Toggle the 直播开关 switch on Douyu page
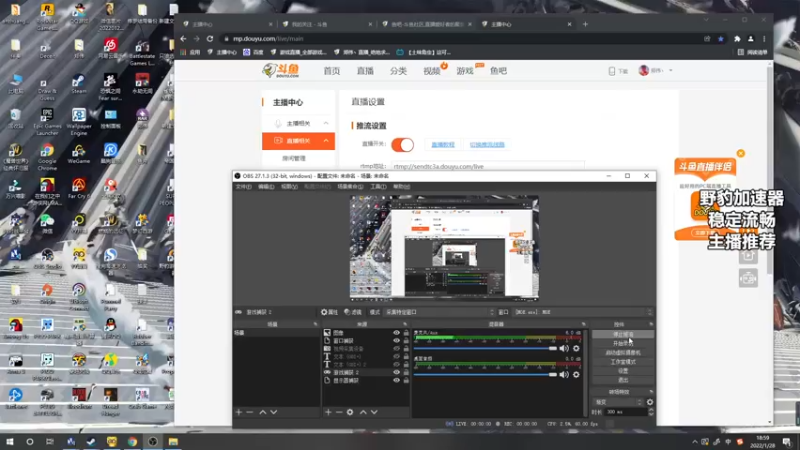 tap(403, 144)
